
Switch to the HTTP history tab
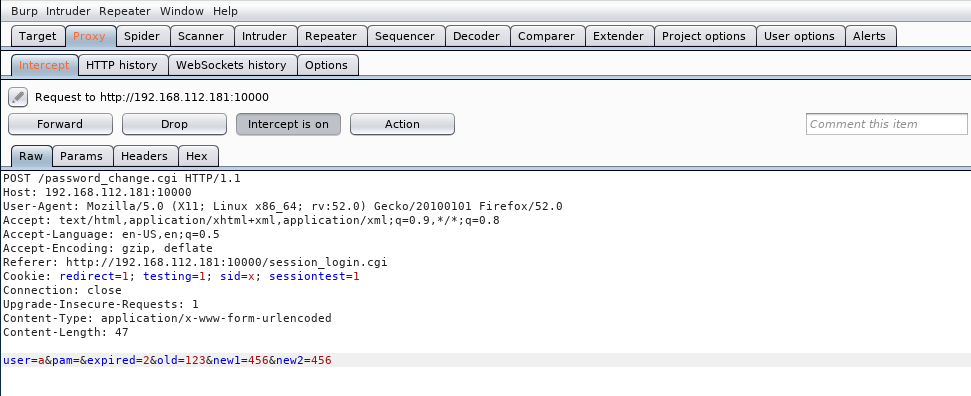tap(121, 65)
